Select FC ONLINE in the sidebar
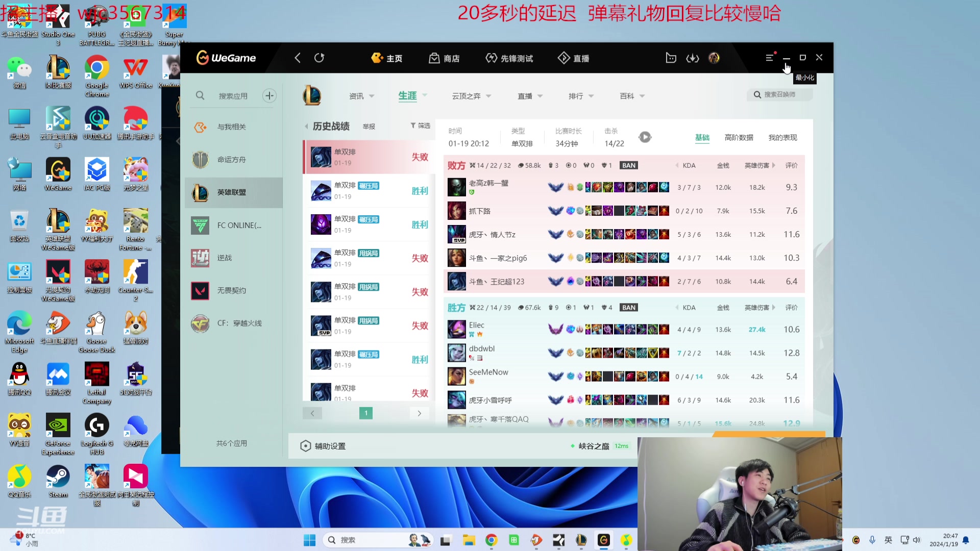Viewport: 980px width, 551px height. (234, 225)
